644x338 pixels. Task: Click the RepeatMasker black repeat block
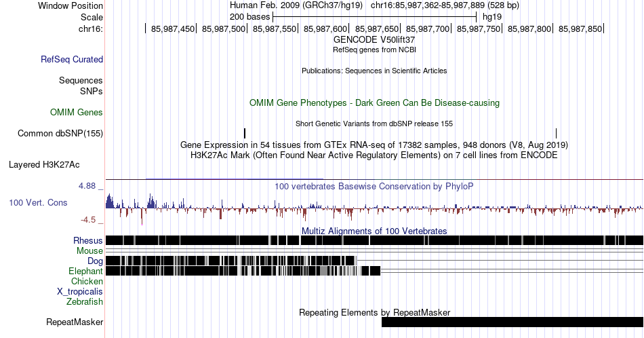(512, 322)
